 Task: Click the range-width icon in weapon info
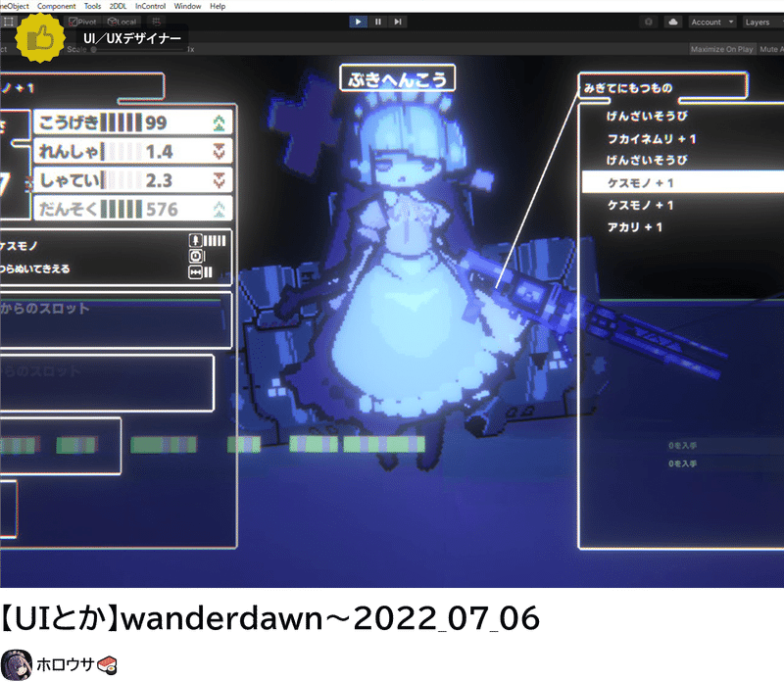click(x=195, y=272)
